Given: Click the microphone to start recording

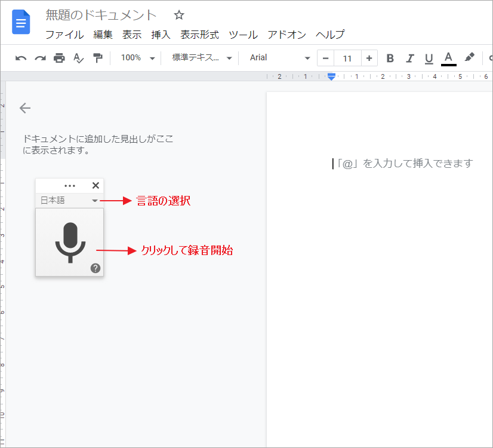Looking at the screenshot, I should (x=70, y=243).
